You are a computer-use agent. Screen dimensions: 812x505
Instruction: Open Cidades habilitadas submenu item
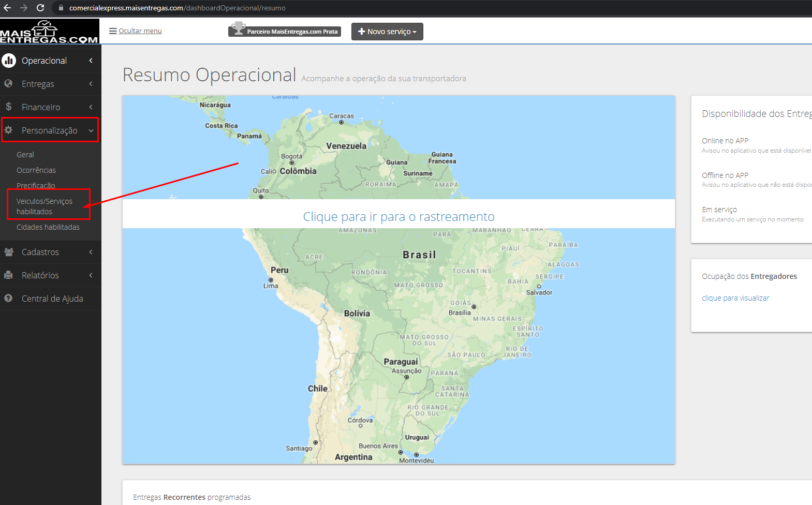point(48,227)
